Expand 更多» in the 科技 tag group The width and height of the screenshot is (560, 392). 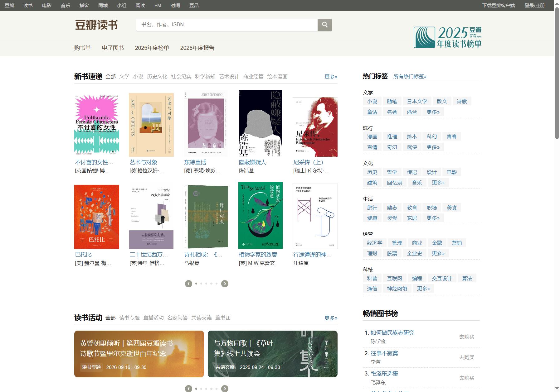423,289
